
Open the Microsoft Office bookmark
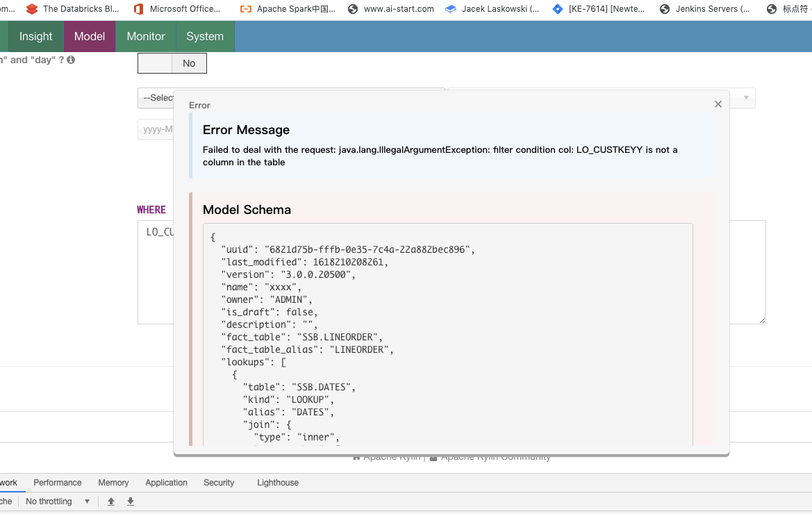176,9
